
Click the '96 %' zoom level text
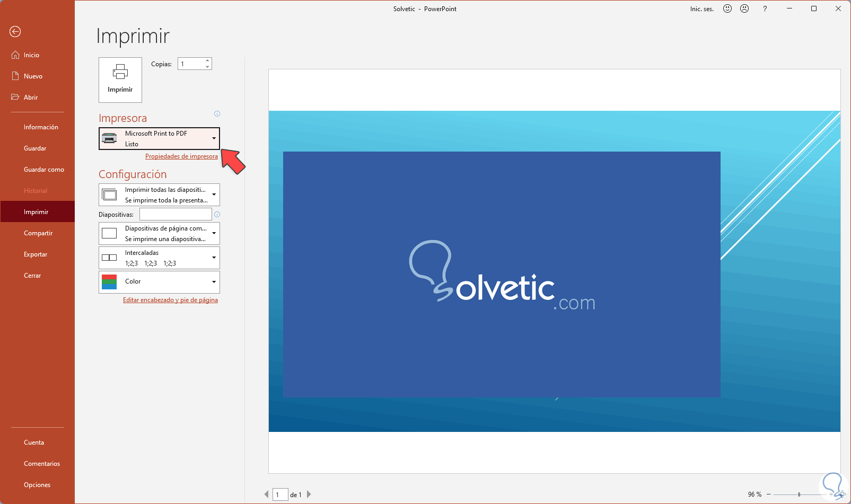pyautogui.click(x=755, y=494)
